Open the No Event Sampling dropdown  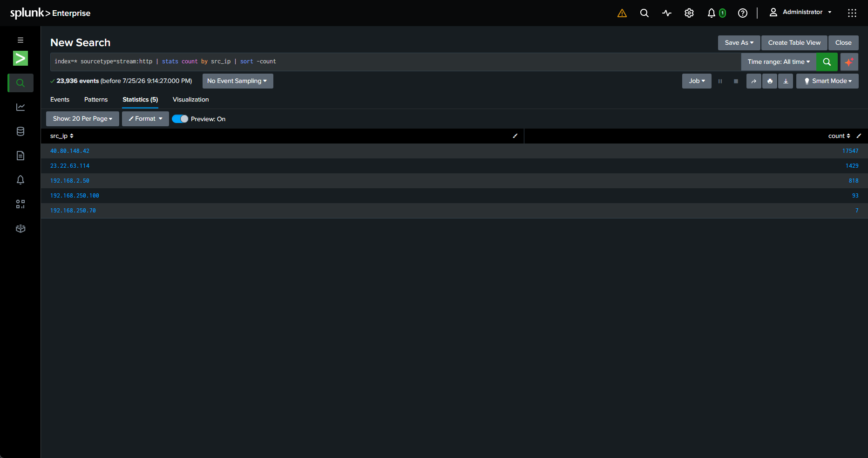[x=237, y=81]
